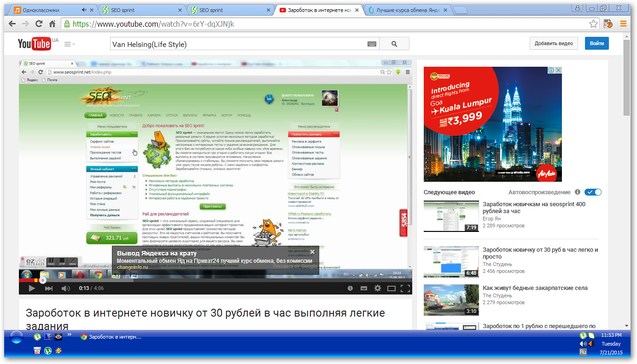Go forward in browser history
Screen dimensions: 637x364
(25, 24)
